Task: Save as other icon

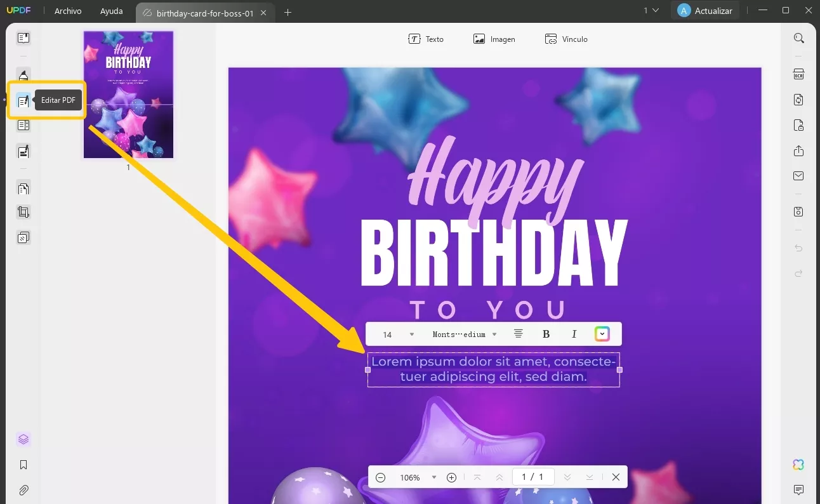Action: (x=799, y=211)
